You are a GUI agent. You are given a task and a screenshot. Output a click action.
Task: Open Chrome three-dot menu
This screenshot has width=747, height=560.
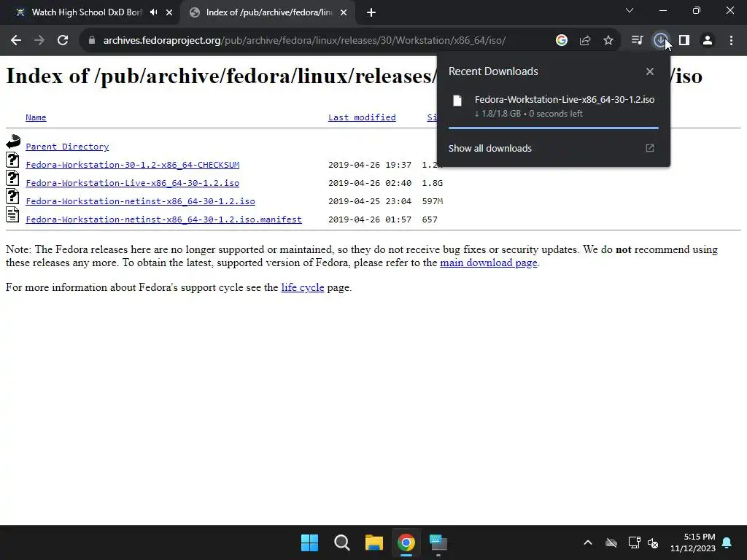731,41
